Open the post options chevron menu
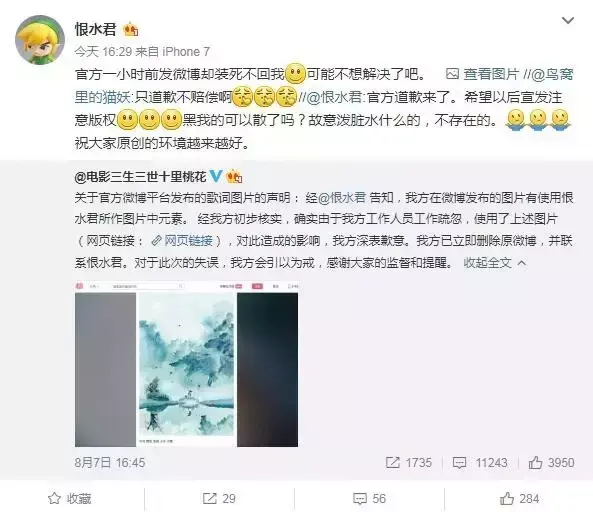593x512 pixels. [568, 20]
